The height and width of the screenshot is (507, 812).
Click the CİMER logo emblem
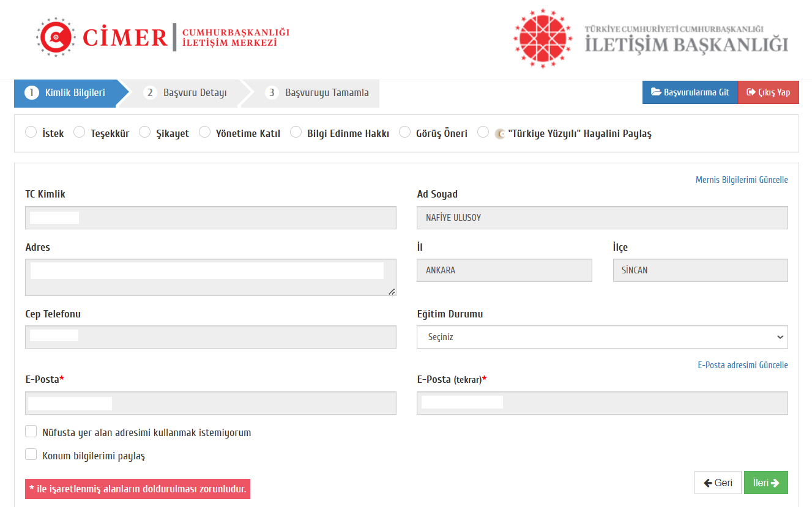[56, 37]
